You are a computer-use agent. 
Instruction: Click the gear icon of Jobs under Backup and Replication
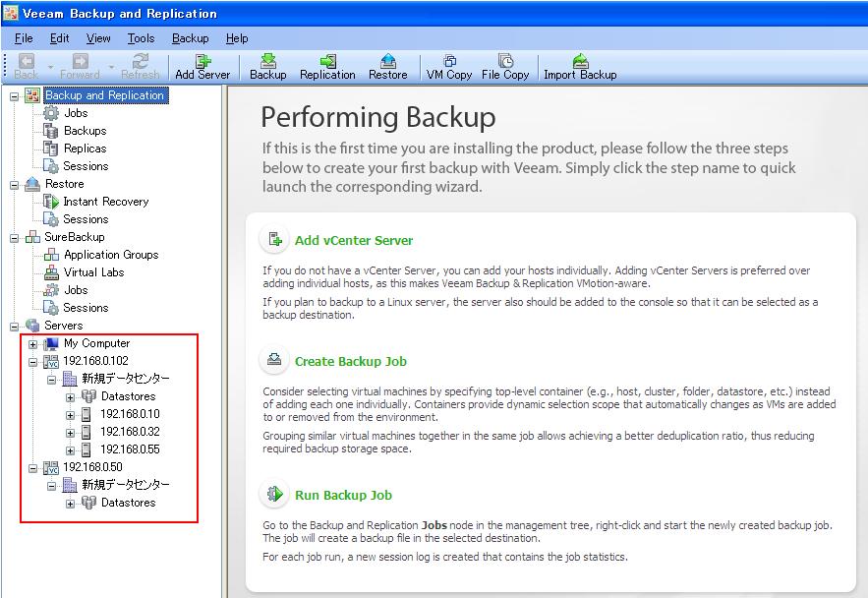point(51,113)
